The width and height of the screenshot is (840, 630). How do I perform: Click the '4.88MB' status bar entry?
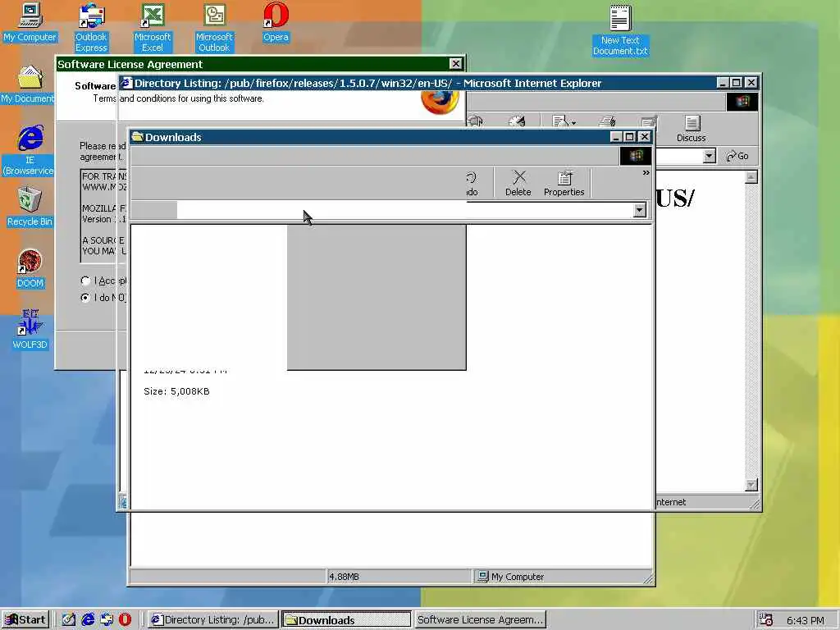coord(344,577)
